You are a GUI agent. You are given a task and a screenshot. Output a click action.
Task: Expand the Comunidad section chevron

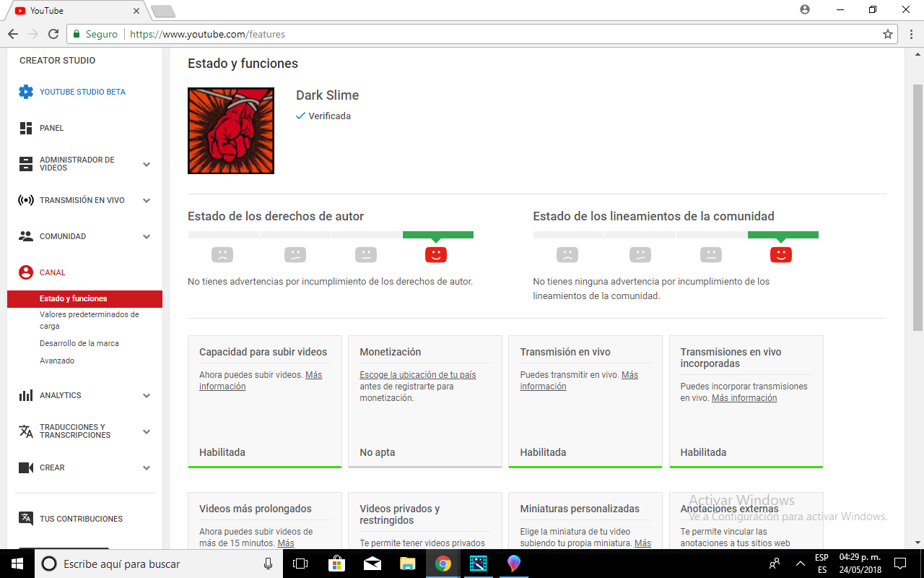[147, 236]
